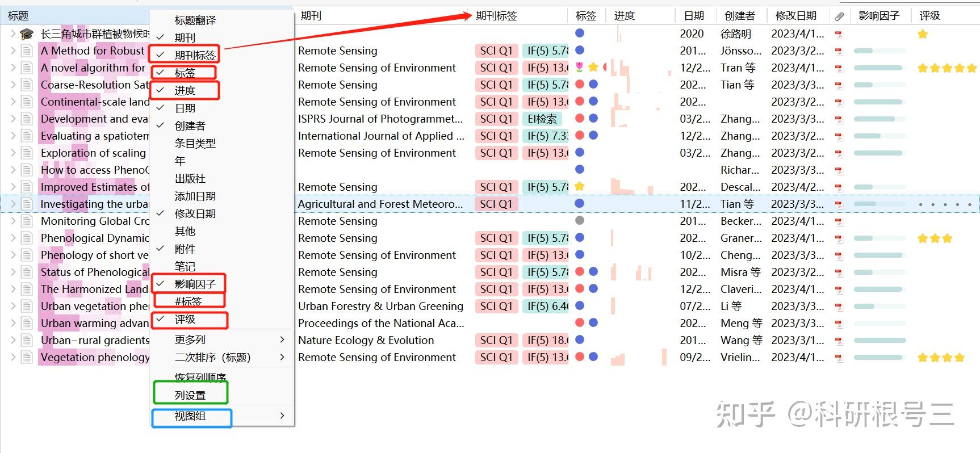Viewport: 980px width, 453px height.
Task: Click the blue tag dot in the 'Nature Ecology & Evolution' row
Action: [580, 339]
